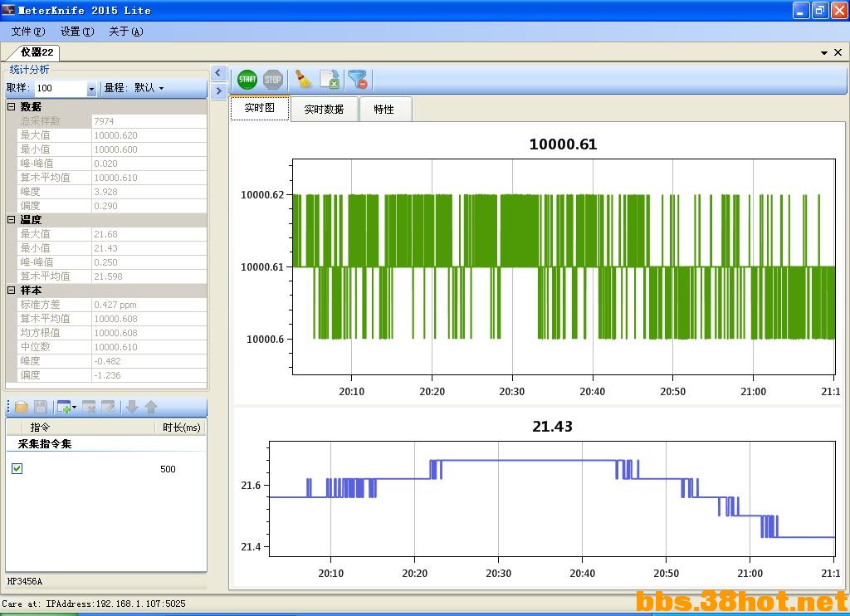The height and width of the screenshot is (616, 850).
Task: Close the 仪器22 document tab with X
Action: click(838, 52)
